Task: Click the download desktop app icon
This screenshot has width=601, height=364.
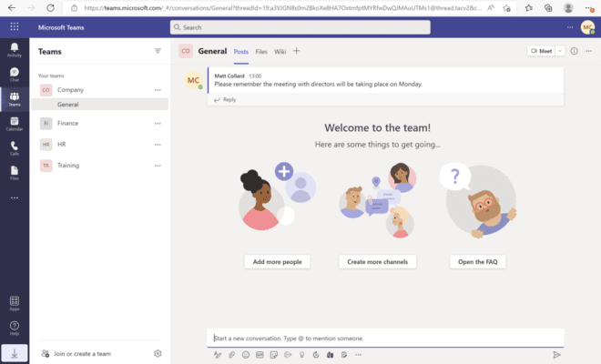Action: pyautogui.click(x=15, y=353)
